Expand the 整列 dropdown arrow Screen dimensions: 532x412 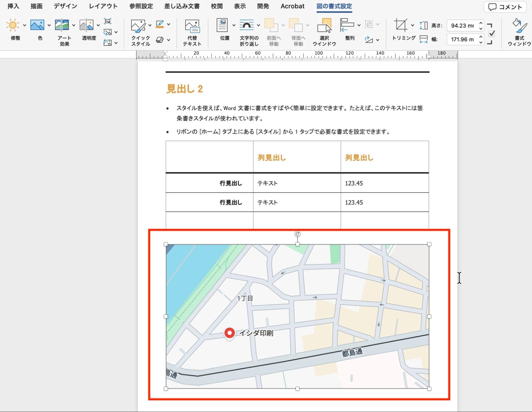pos(359,26)
